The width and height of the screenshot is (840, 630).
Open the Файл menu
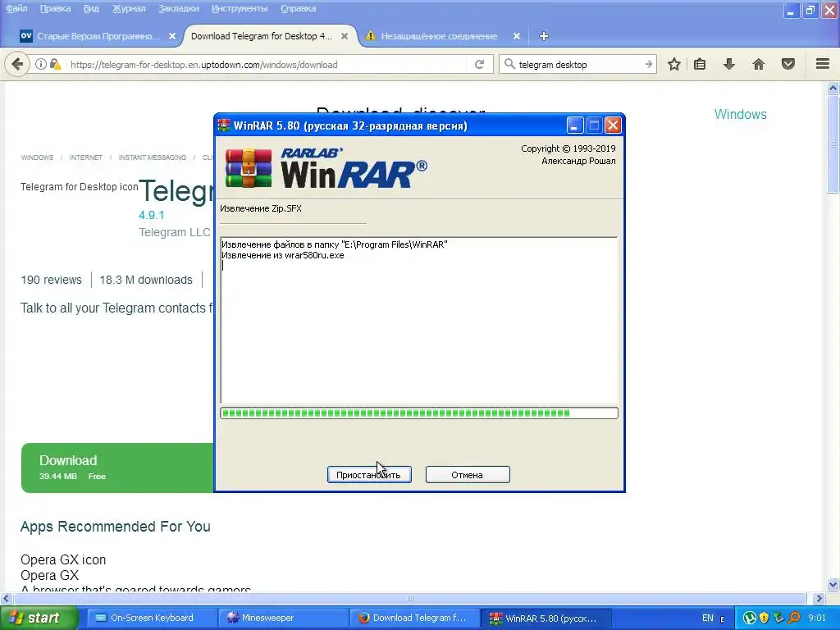click(16, 8)
